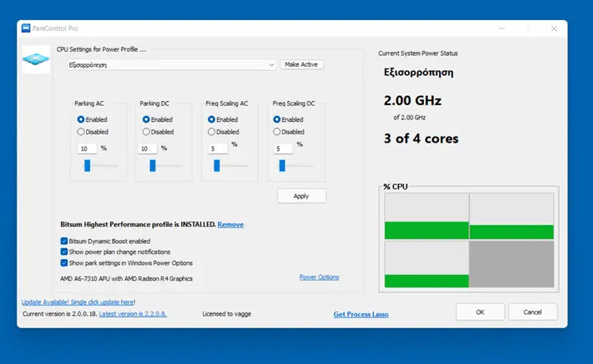The image size is (593, 364).
Task: Click the 3 of 4 cores text
Action: (x=421, y=139)
